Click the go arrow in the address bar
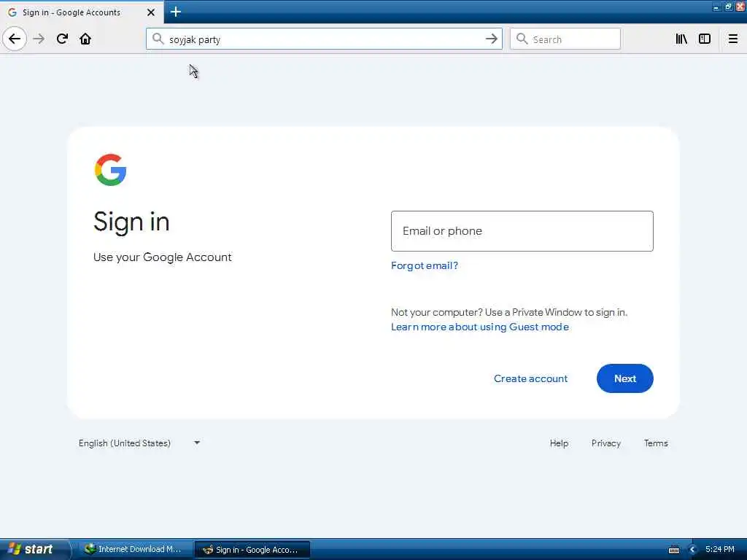The image size is (747, 560). (x=491, y=39)
